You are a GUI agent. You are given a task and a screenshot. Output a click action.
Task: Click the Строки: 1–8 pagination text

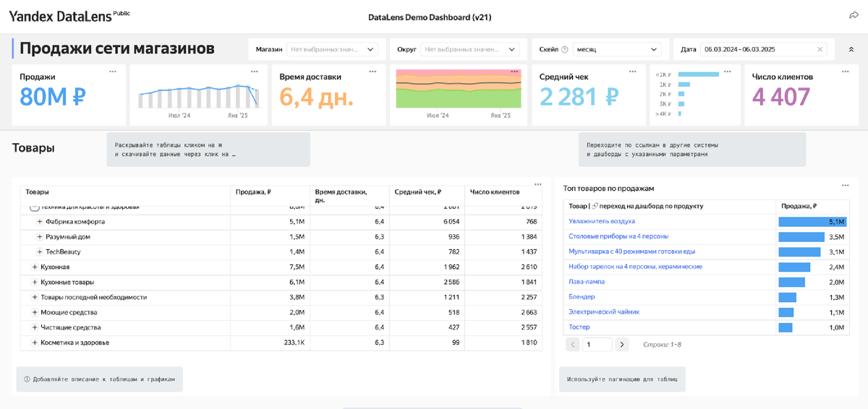pyautogui.click(x=662, y=345)
